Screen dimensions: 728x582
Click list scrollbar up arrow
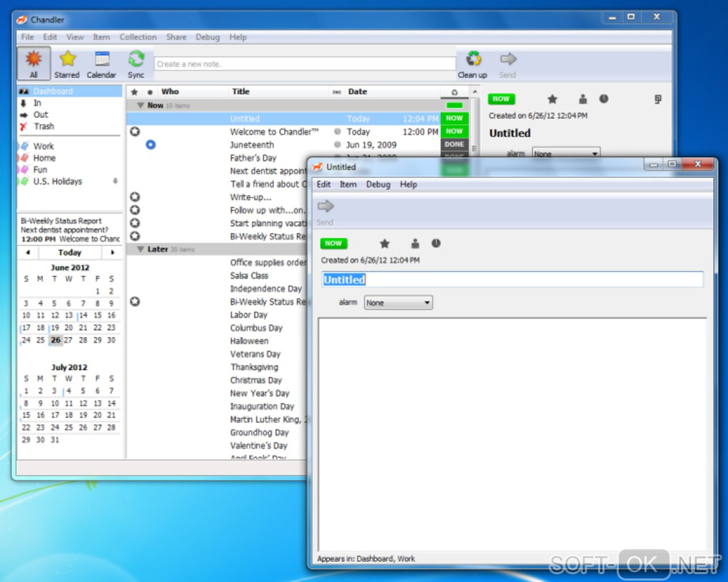pyautogui.click(x=475, y=92)
